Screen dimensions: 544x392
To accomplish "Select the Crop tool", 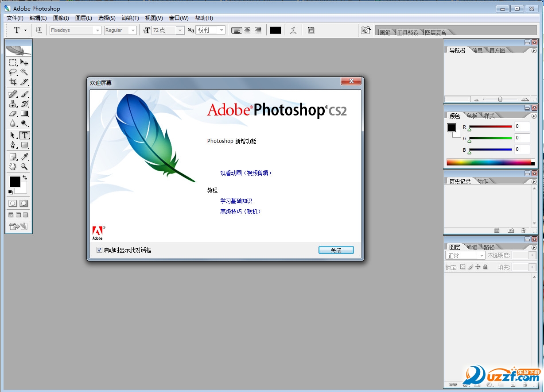I will (13, 82).
